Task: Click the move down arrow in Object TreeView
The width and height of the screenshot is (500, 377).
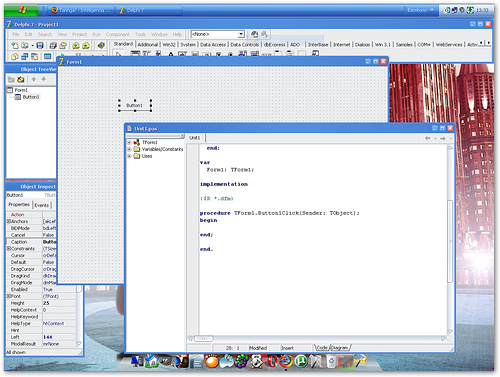Action: [x=44, y=79]
